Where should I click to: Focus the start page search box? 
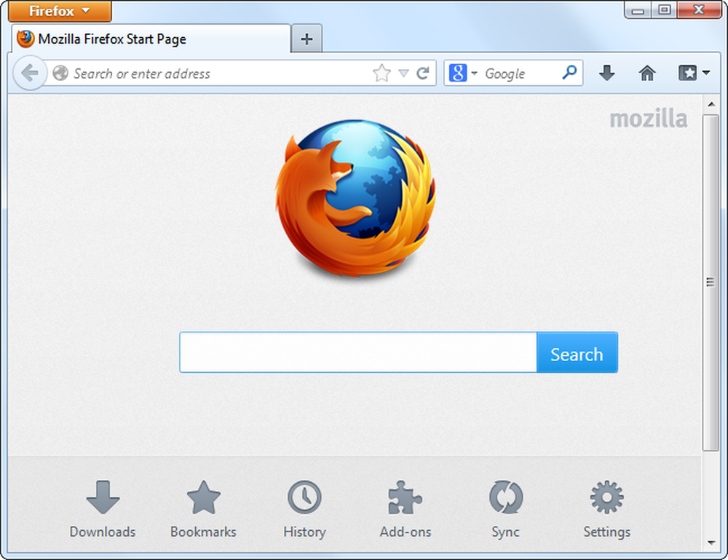coord(358,352)
